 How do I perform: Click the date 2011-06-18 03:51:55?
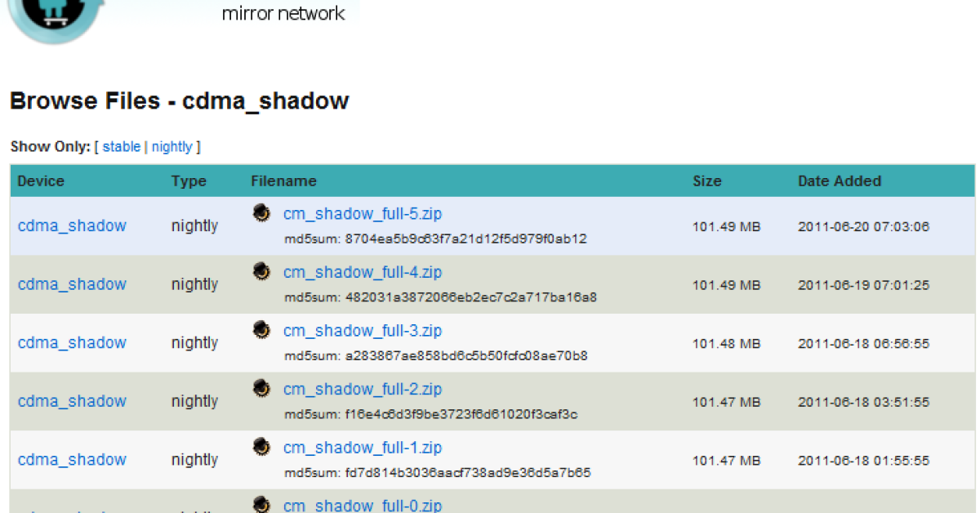[863, 403]
